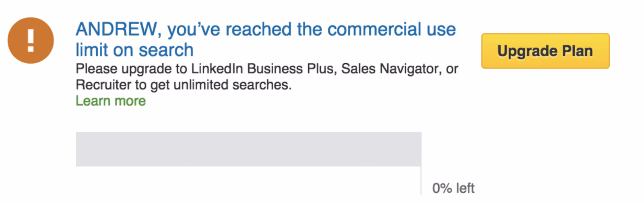Screen dimensions: 644x204
Task: Click the 'commercial use' words in heading
Action: (392, 29)
